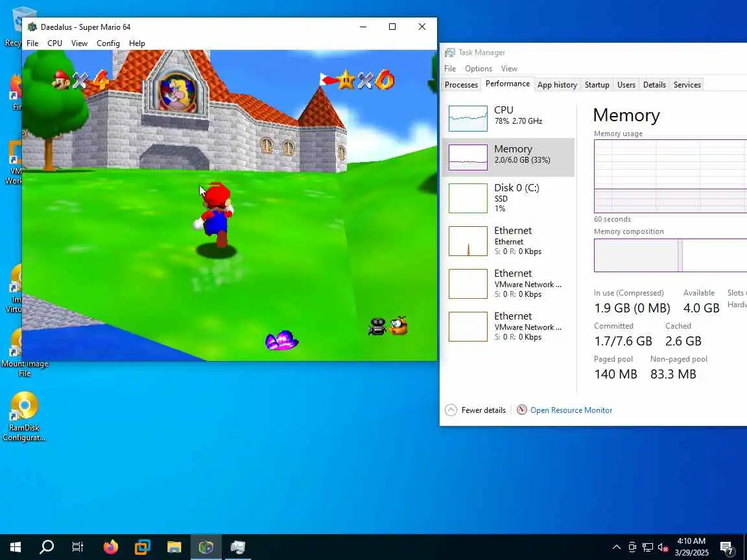Open VMware Workstation from the taskbar
Image resolution: width=747 pixels, height=560 pixels.
[143, 547]
